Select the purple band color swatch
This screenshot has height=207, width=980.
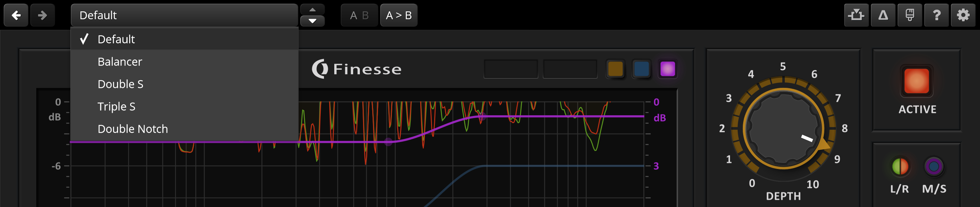point(668,69)
